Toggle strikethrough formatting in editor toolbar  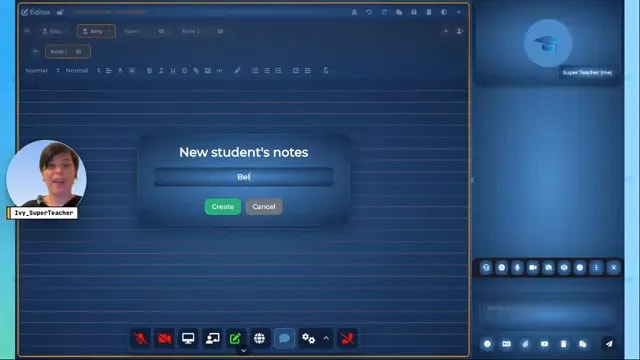click(184, 71)
